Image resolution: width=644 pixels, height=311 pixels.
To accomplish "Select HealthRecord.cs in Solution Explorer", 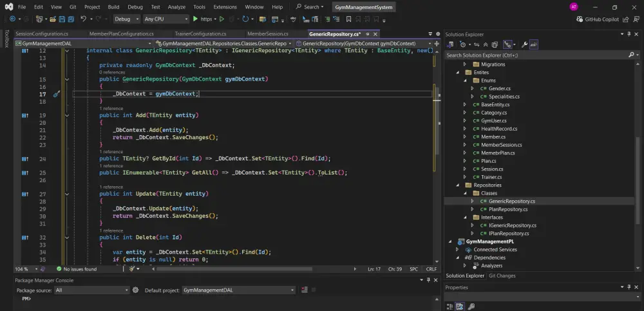I will click(x=499, y=129).
